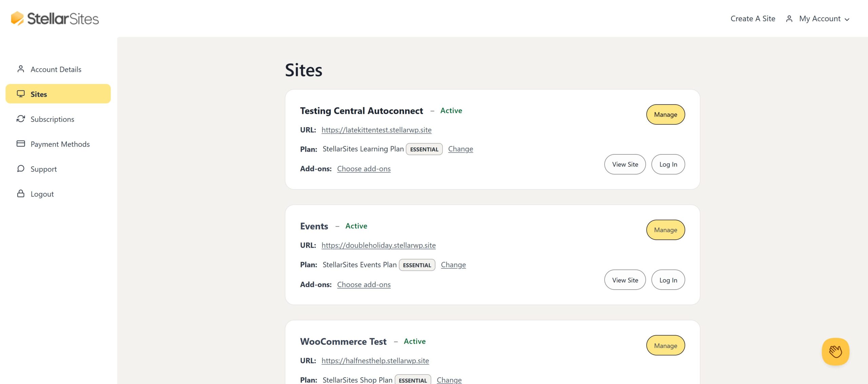Manage the Testing Central Autoconnect site

[x=665, y=115]
